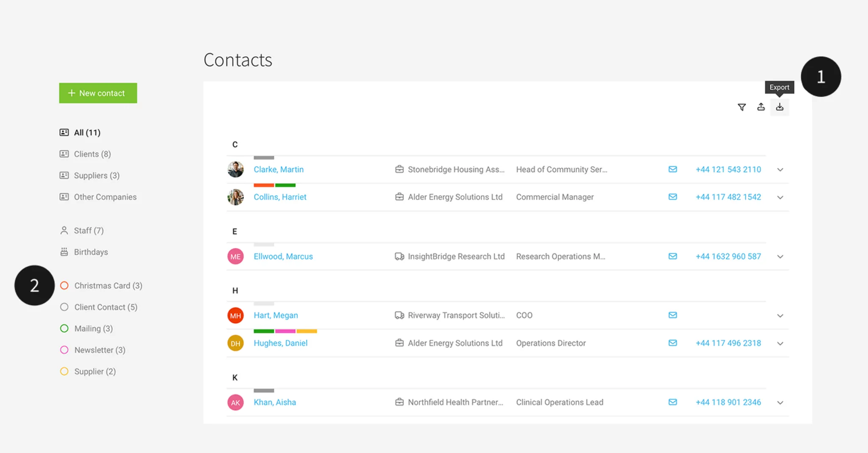Click the import upload icon
The width and height of the screenshot is (868, 453).
pyautogui.click(x=761, y=107)
